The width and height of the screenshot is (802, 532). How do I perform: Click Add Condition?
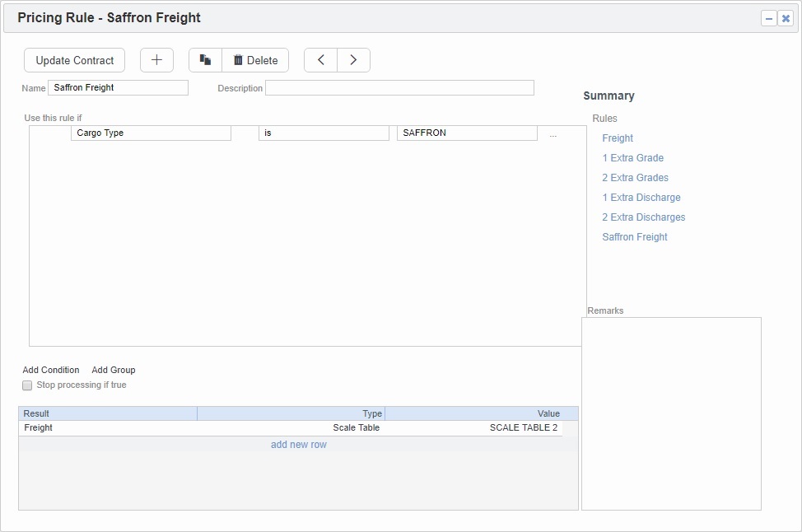point(51,370)
